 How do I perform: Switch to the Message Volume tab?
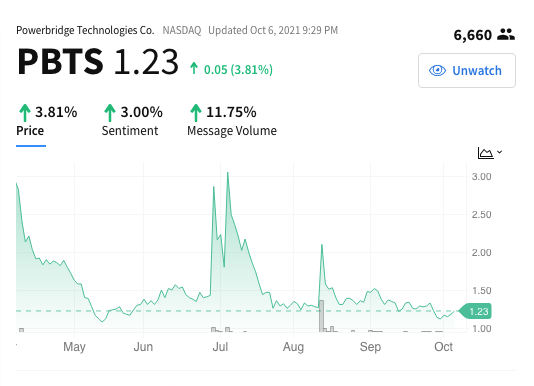(232, 131)
